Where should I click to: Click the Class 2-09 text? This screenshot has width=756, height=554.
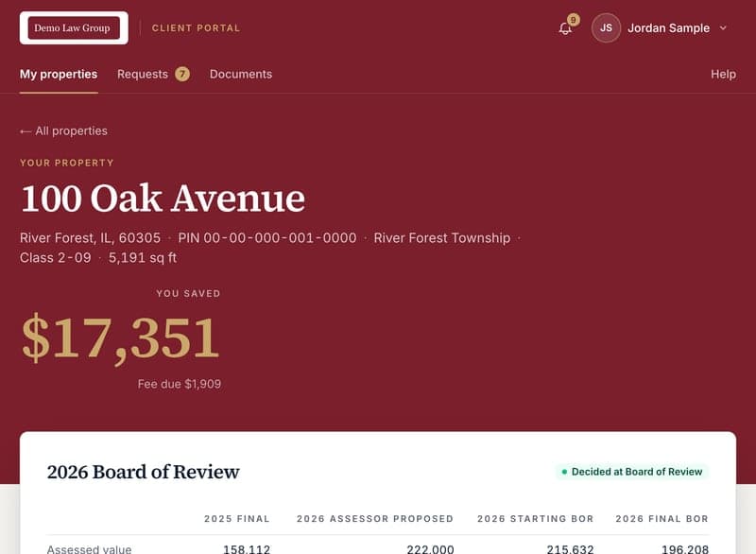pyautogui.click(x=56, y=257)
